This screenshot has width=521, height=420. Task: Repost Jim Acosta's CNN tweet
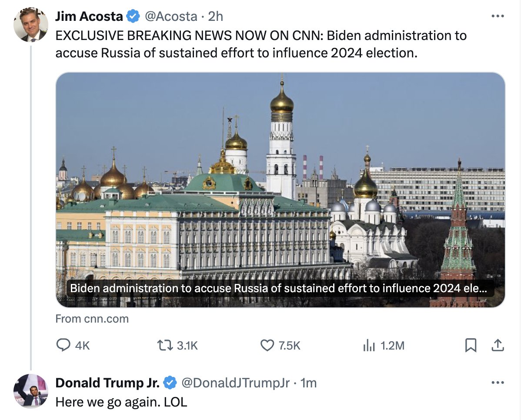164,345
